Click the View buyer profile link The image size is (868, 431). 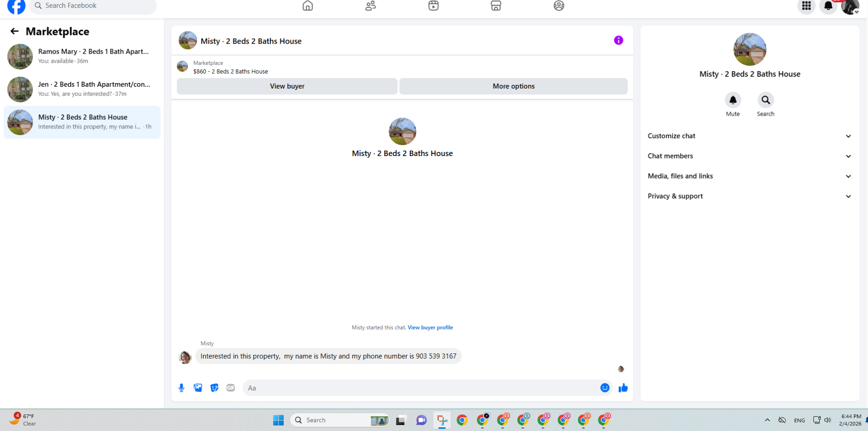point(430,328)
